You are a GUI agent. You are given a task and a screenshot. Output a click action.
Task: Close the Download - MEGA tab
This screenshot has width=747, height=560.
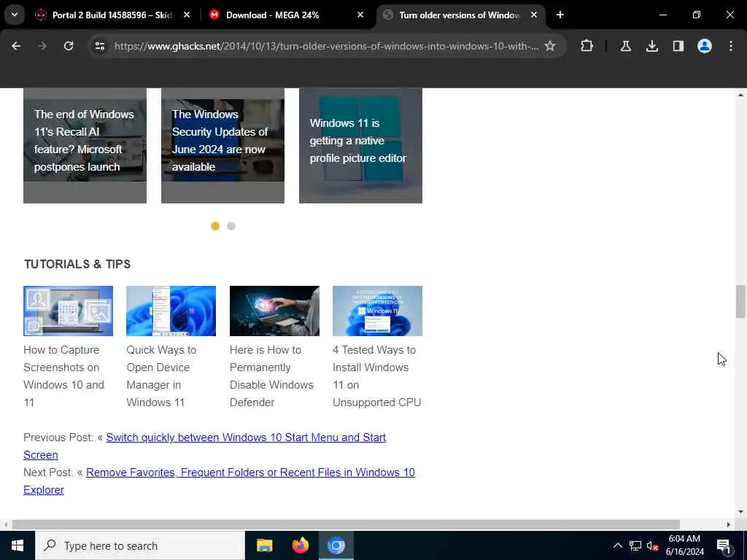point(360,15)
